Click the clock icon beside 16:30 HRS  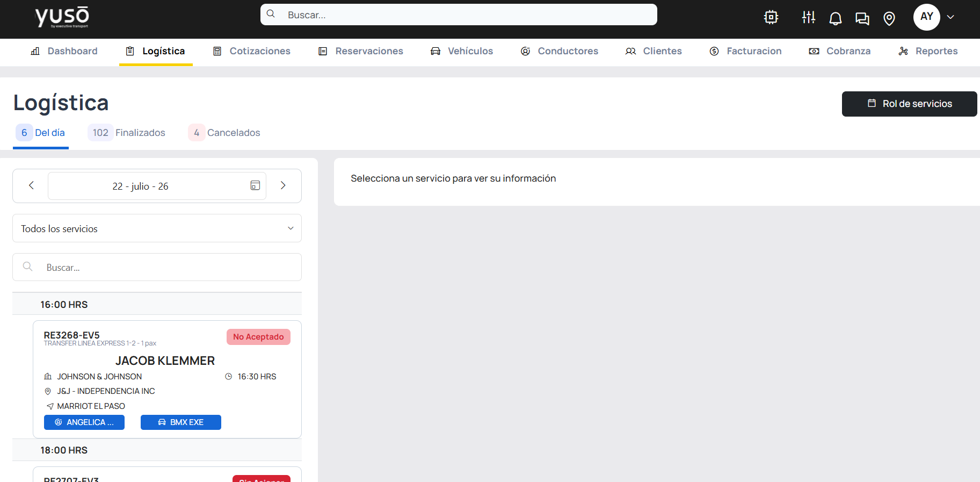coord(228,377)
